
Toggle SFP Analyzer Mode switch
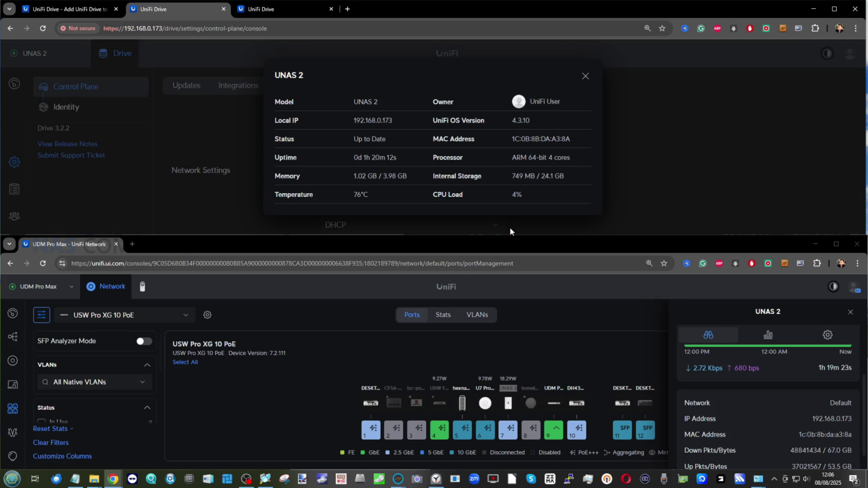[x=144, y=341]
